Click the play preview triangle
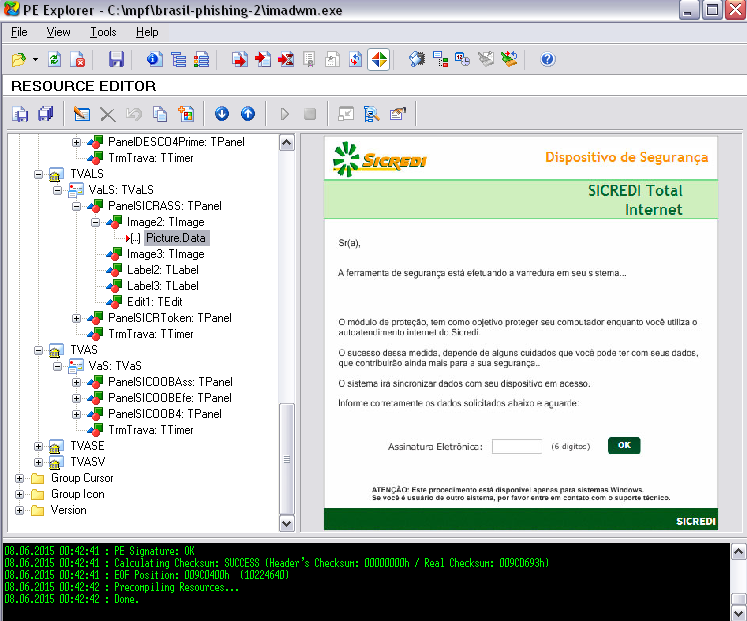The height and width of the screenshot is (621, 747). click(x=284, y=114)
